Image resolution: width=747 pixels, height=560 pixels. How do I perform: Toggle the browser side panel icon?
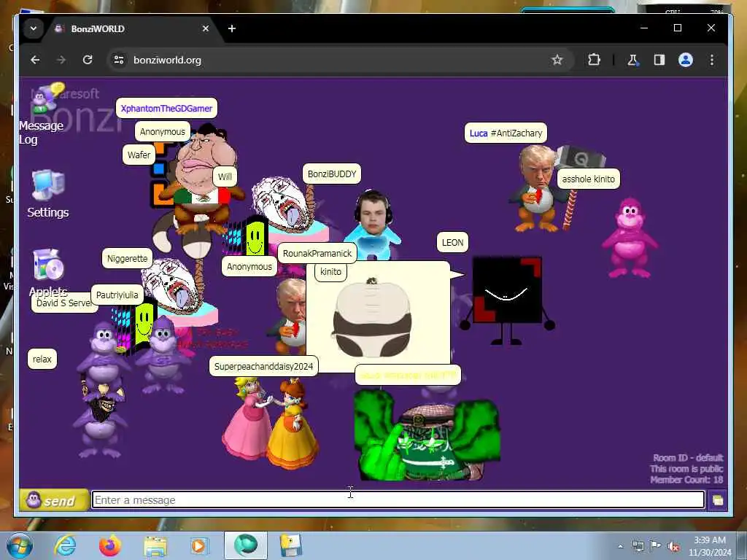tap(659, 60)
